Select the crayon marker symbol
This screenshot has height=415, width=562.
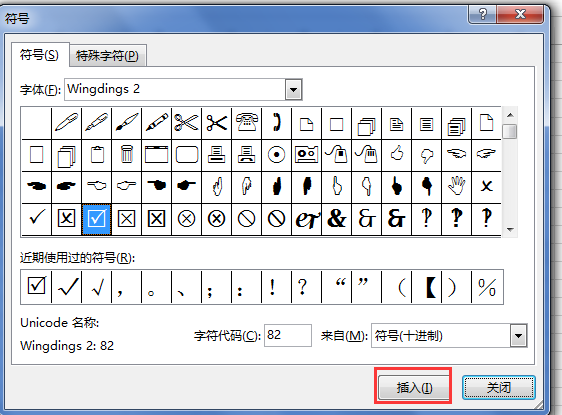pos(157,123)
